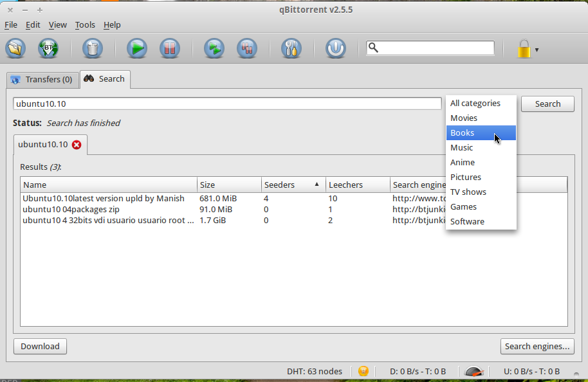Choose Anime from the category list
588x382 pixels.
(481, 162)
